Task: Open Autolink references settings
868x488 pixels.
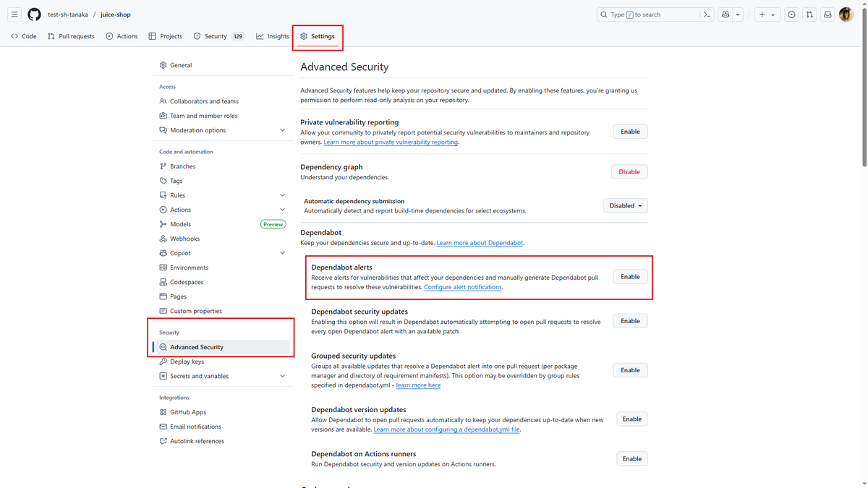Action: tap(222, 441)
